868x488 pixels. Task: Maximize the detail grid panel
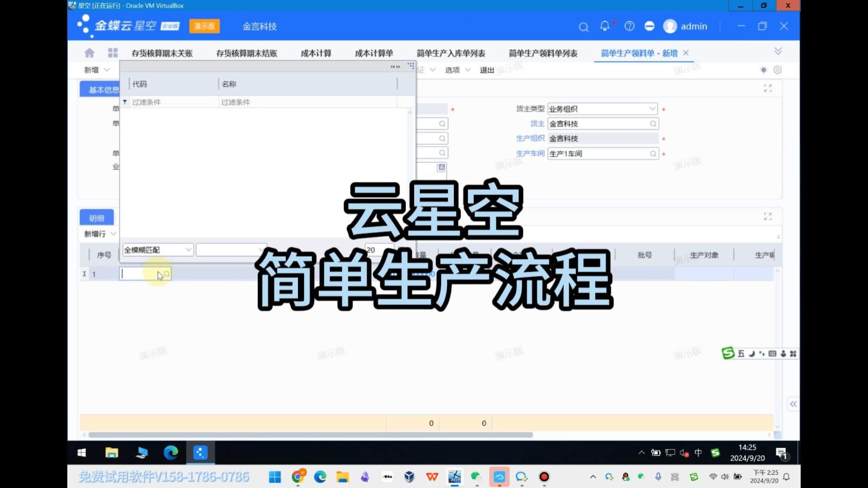click(768, 216)
